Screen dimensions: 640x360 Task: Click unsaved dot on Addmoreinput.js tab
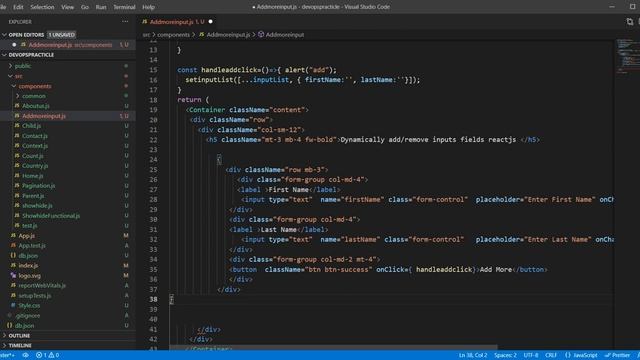click(211, 22)
